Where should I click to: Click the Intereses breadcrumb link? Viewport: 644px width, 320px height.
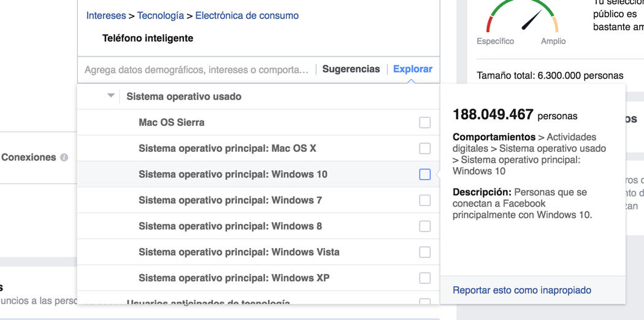106,15
